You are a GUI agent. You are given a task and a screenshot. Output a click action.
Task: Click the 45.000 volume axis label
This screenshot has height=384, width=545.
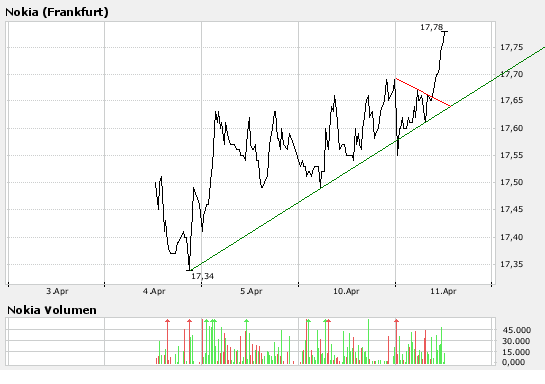(516, 330)
